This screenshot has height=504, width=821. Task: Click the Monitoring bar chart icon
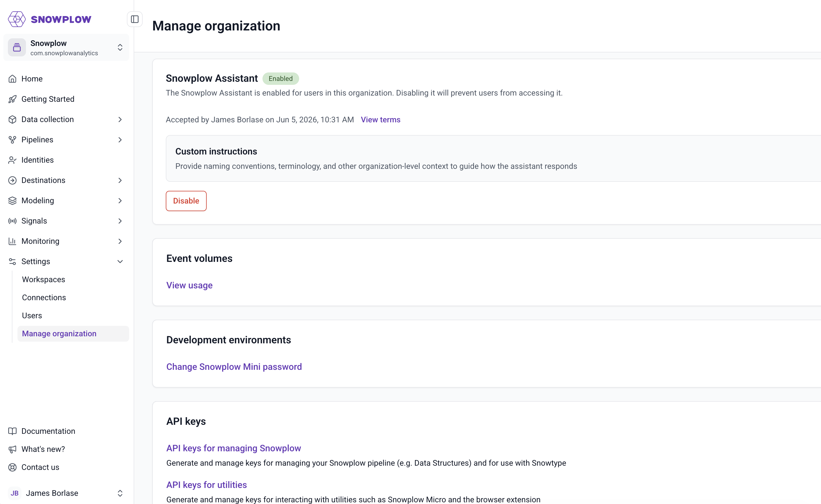pyautogui.click(x=12, y=242)
